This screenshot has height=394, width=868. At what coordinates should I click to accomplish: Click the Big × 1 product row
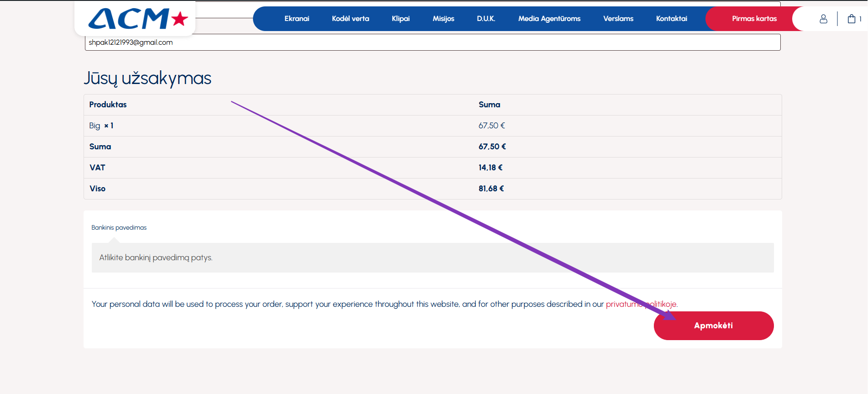coord(101,126)
